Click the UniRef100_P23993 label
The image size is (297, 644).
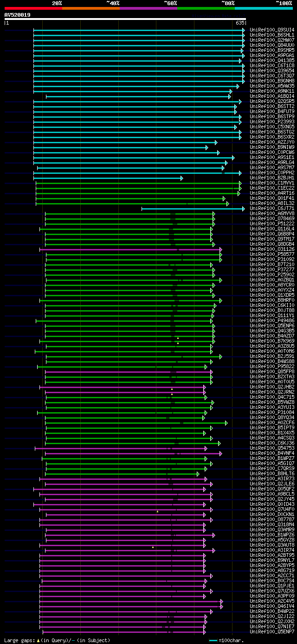coord(272,122)
